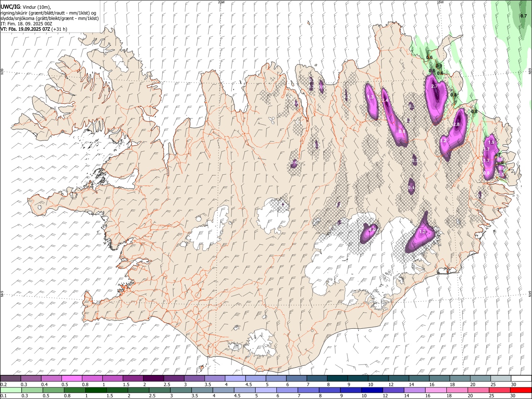Click the 'UWC/IG: Vindur (10m)' title text

pyautogui.click(x=26, y=7)
